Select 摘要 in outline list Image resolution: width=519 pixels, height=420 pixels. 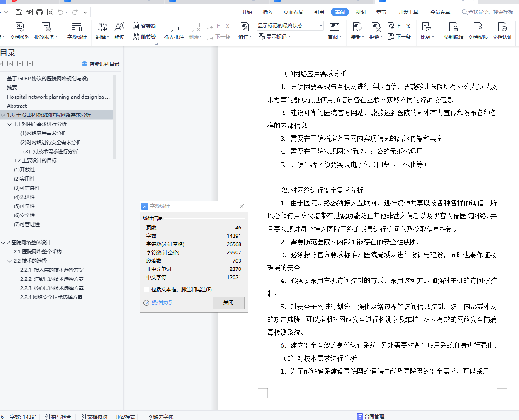12,88
